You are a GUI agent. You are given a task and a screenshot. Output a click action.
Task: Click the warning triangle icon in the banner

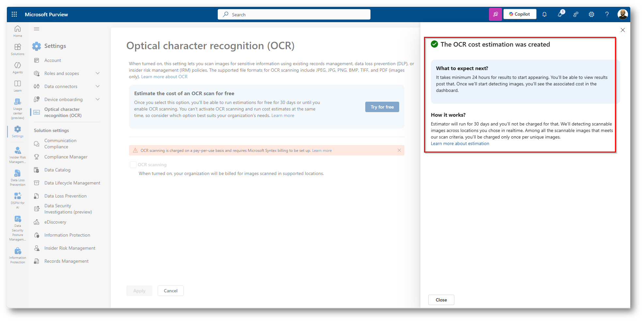coord(135,150)
